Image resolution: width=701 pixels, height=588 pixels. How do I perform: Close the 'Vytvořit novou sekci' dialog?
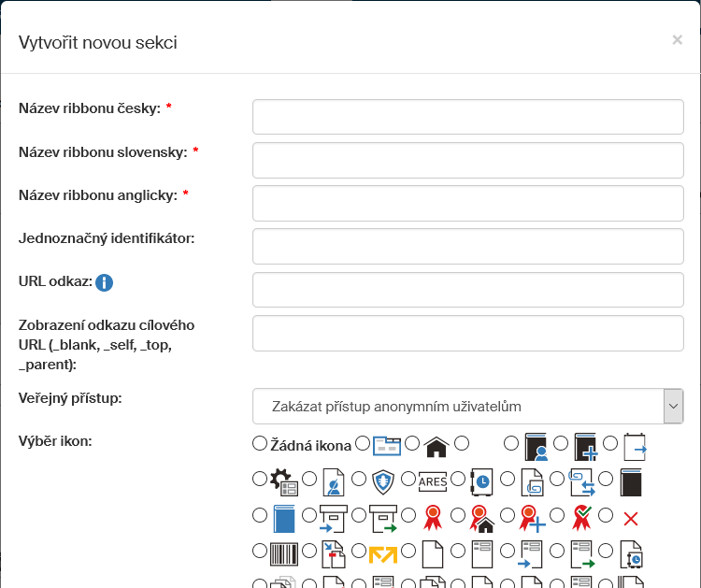pos(677,39)
